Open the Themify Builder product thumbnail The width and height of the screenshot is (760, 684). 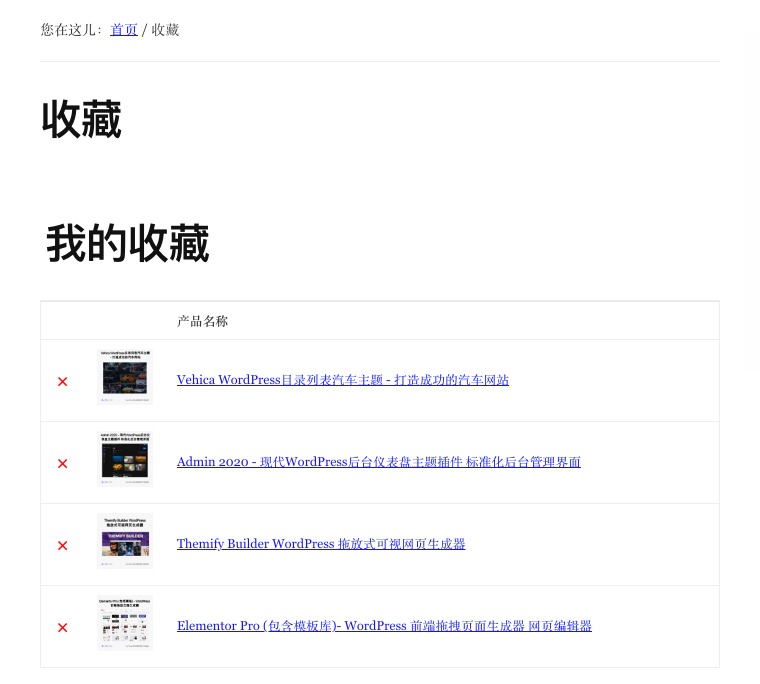pos(125,541)
